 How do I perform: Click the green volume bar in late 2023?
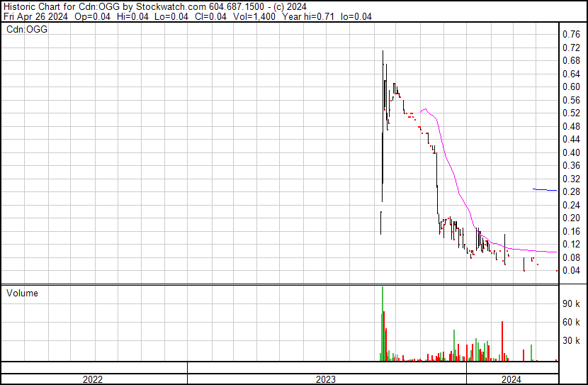tap(454, 345)
